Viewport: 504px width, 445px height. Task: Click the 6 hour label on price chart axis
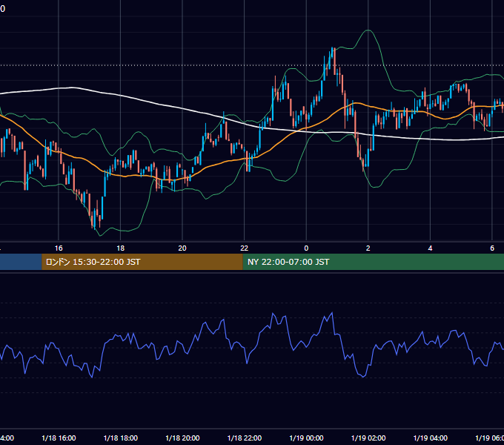(492, 248)
